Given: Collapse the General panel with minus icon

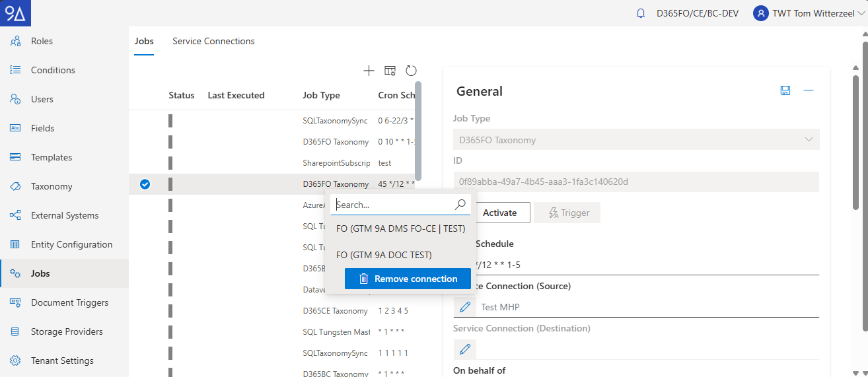Looking at the screenshot, I should [808, 90].
